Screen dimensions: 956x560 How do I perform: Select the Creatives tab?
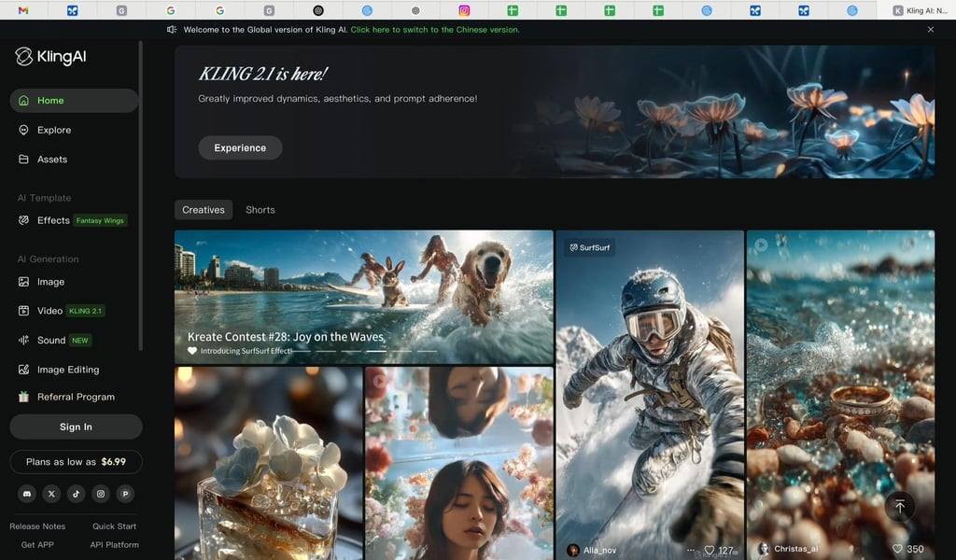coord(203,210)
